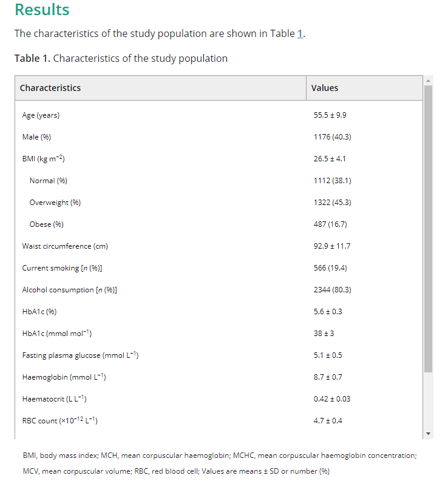This screenshot has width=448, height=484.
Task: Click the Alcohol consumption value 2344 (80.3)
Action: pyautogui.click(x=333, y=290)
